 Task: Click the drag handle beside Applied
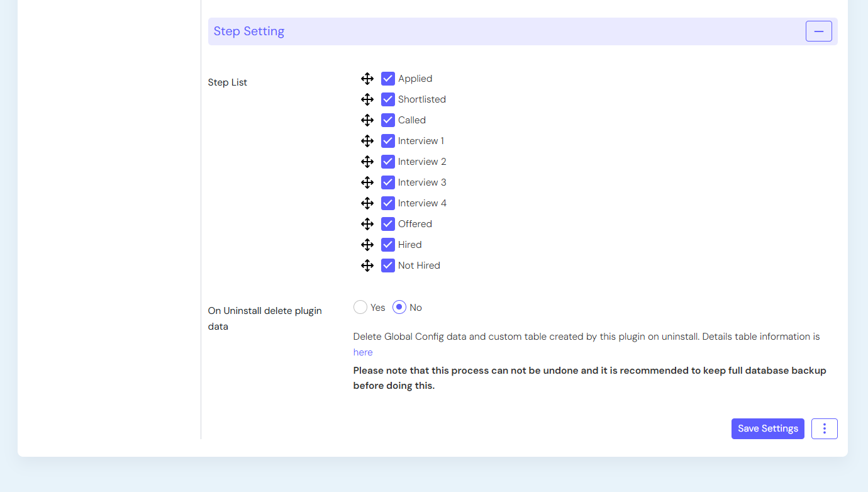point(367,79)
